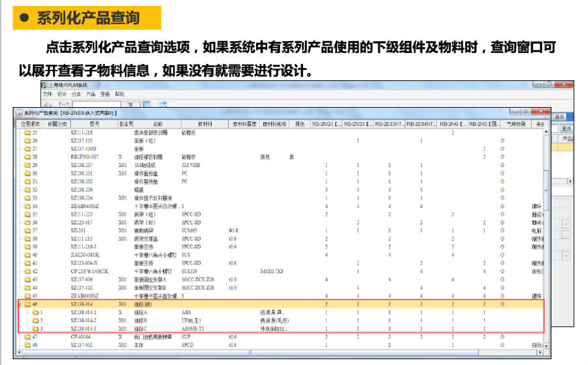This screenshot has width=588, height=365.
Task: Click the blue refresh arrows icon in PLM toolbar
Action: pyautogui.click(x=163, y=104)
